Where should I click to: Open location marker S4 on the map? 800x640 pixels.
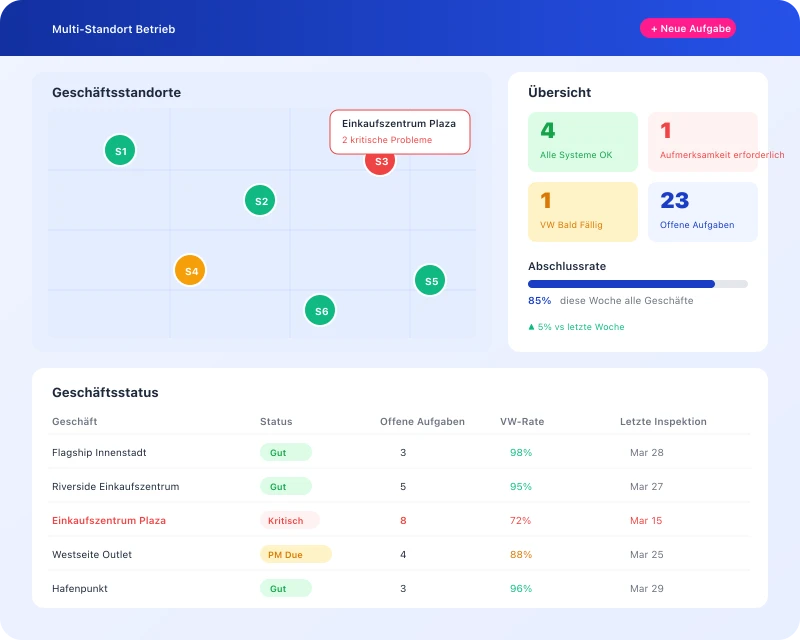coord(190,270)
